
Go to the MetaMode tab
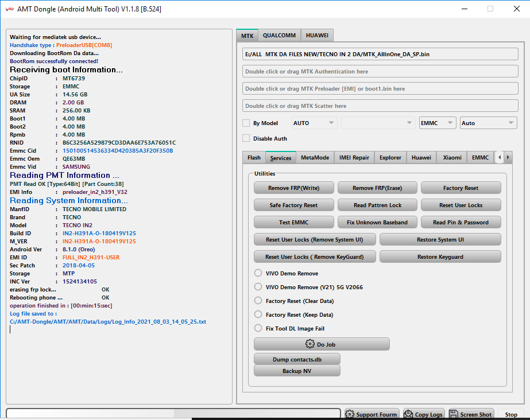(x=315, y=158)
